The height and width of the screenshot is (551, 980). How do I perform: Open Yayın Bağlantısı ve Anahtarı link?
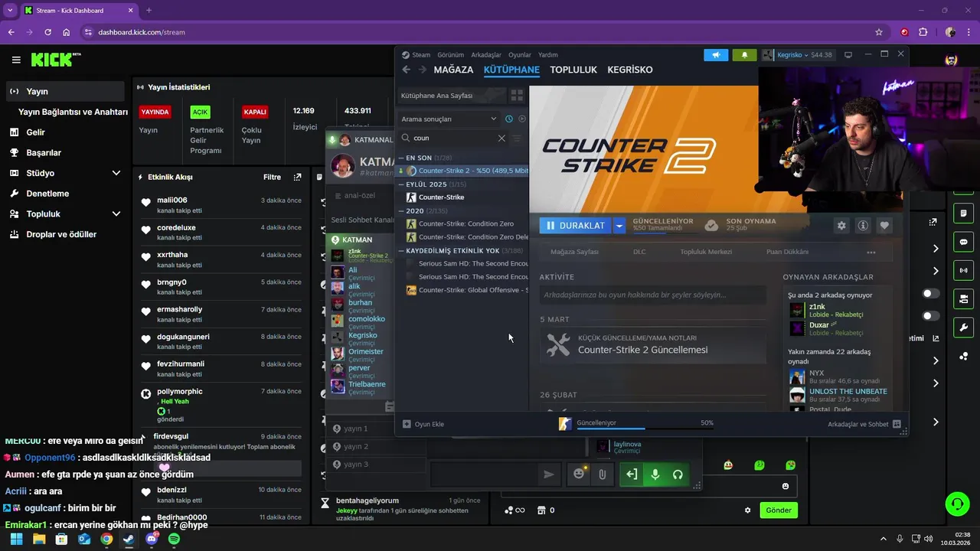[73, 112]
